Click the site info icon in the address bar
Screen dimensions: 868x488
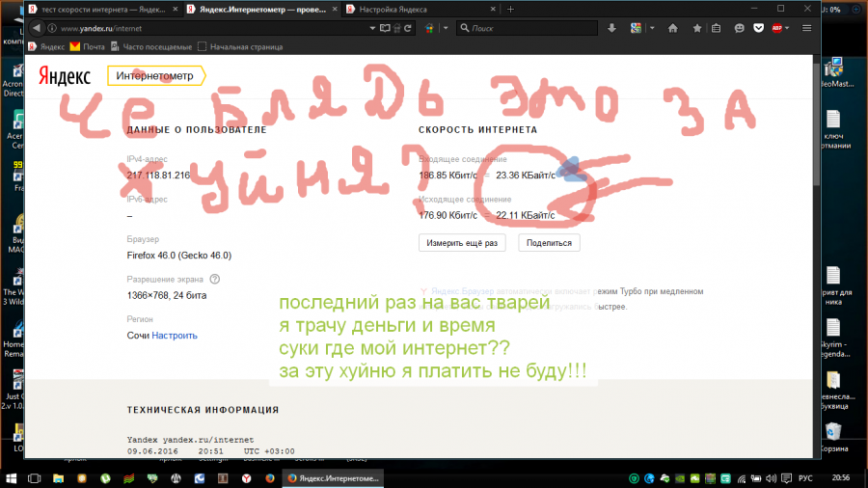tap(52, 28)
